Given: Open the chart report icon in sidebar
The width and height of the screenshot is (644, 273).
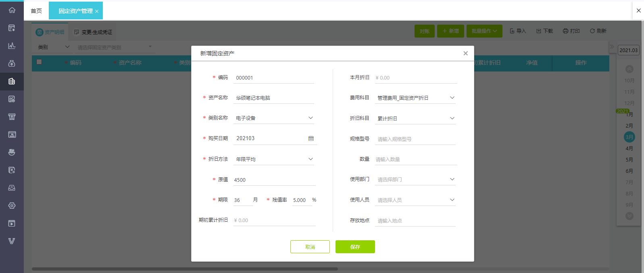Looking at the screenshot, I should [x=12, y=46].
